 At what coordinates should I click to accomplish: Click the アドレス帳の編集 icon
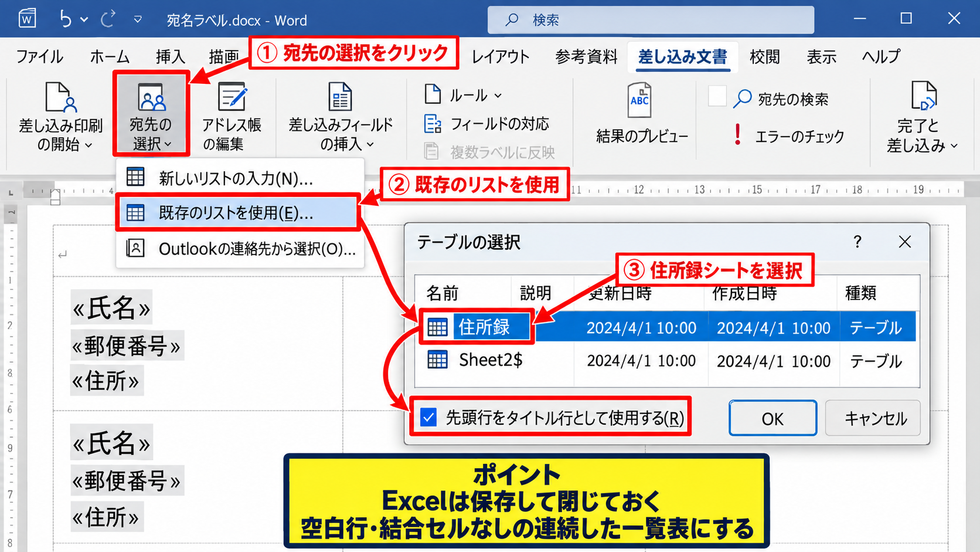click(x=232, y=96)
